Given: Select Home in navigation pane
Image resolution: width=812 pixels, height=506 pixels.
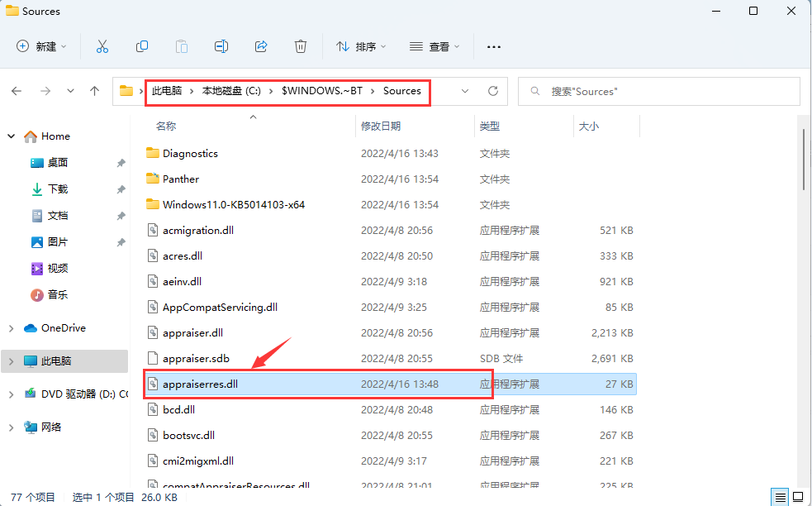Looking at the screenshot, I should point(46,136).
